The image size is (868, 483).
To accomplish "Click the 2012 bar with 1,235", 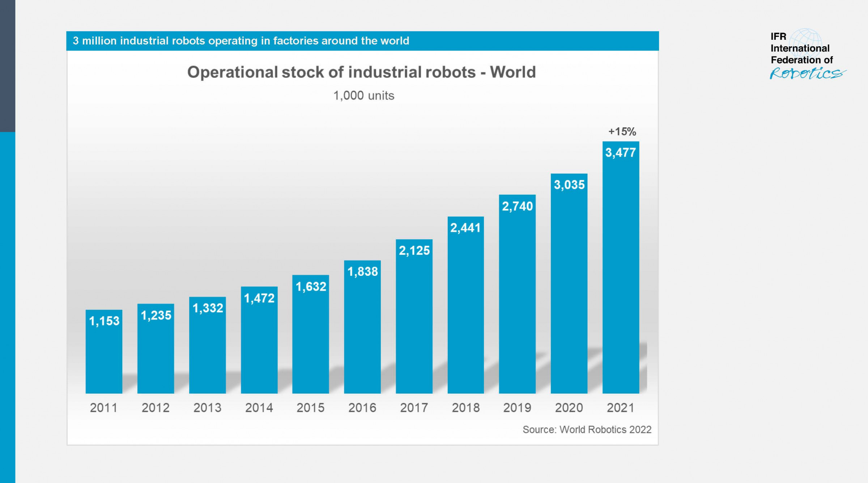I will click(156, 349).
